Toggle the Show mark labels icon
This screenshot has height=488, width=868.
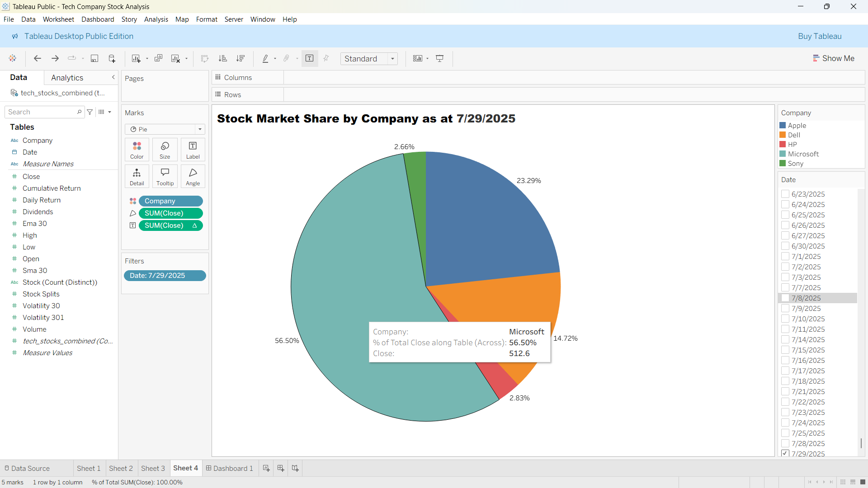(310, 58)
